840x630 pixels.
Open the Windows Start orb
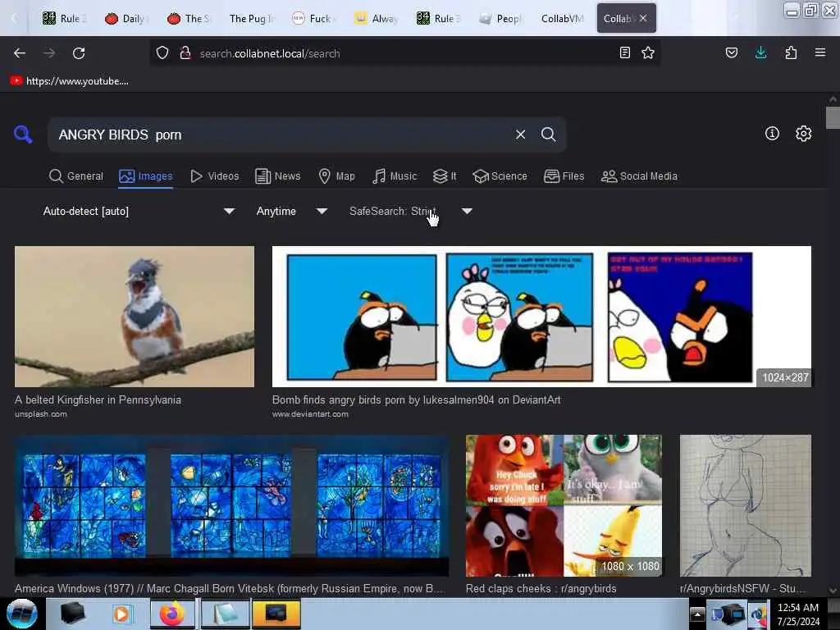(21, 614)
